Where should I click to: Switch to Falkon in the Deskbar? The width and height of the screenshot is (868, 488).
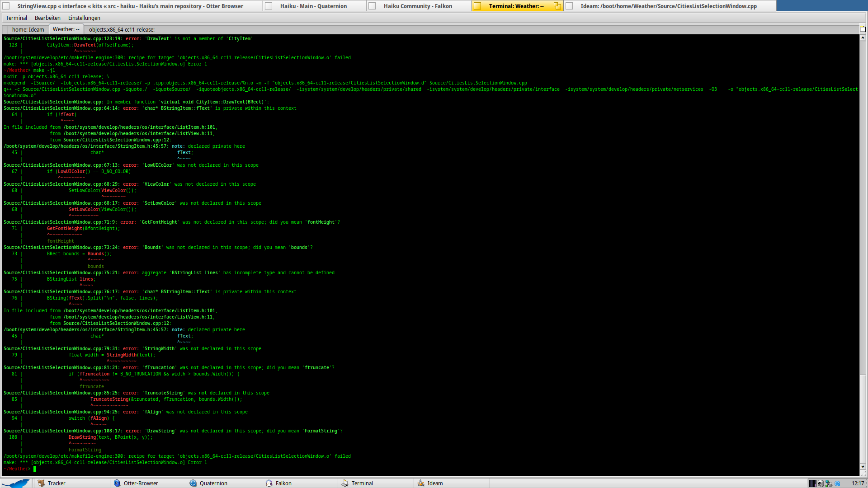pos(299,483)
